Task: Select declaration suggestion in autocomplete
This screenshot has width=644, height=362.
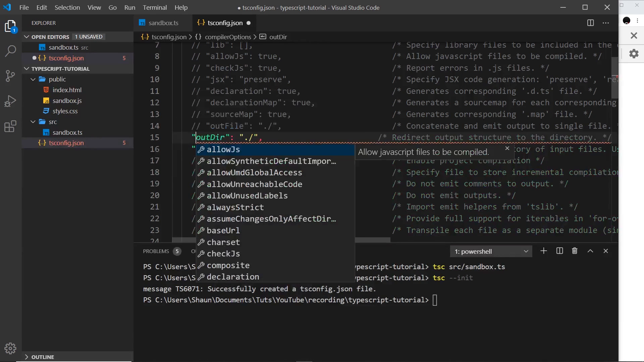Action: (275, 277)
